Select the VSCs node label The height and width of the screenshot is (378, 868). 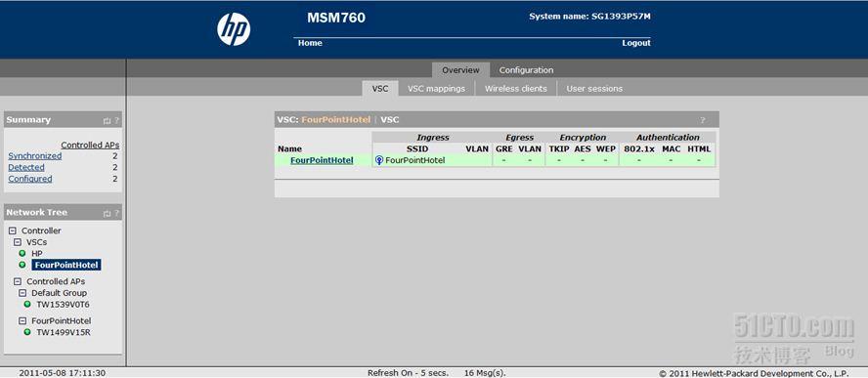pos(36,242)
